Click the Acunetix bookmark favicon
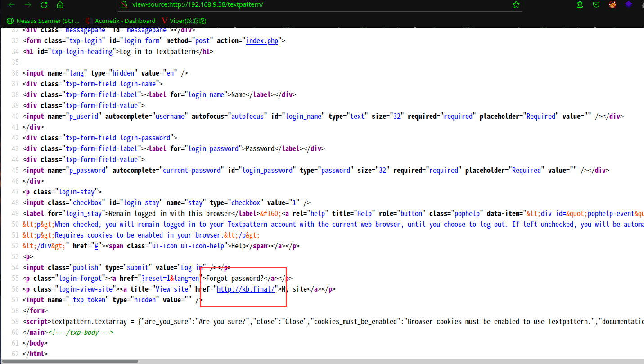The width and height of the screenshot is (644, 364). click(89, 21)
